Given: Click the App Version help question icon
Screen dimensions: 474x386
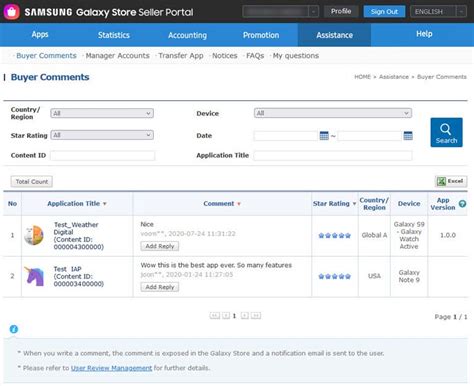Looking at the screenshot, I should tap(462, 204).
